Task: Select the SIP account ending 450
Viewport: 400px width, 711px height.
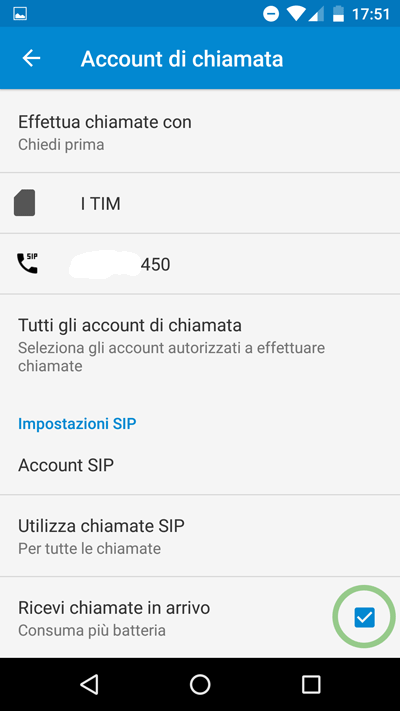Action: [200, 264]
